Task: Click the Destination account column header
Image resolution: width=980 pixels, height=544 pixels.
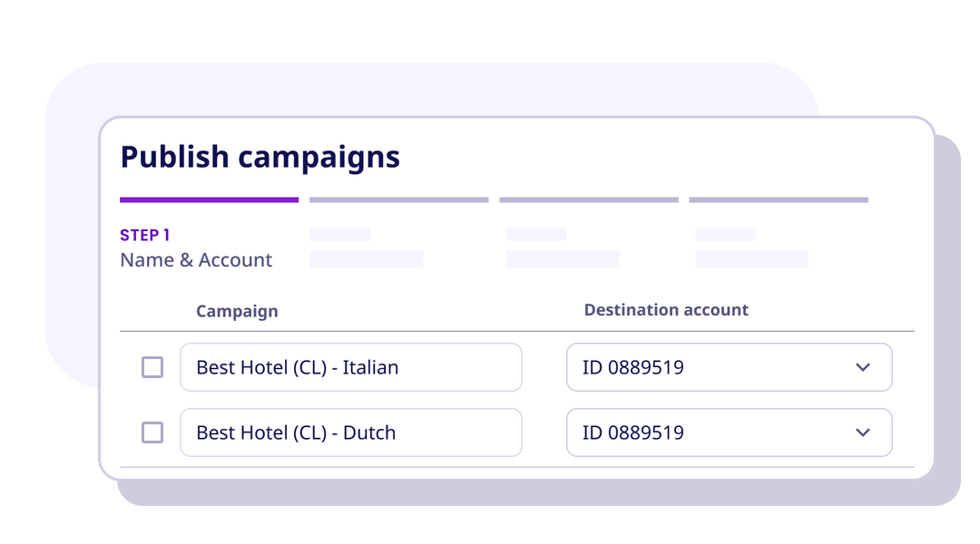Action: pyautogui.click(x=666, y=309)
